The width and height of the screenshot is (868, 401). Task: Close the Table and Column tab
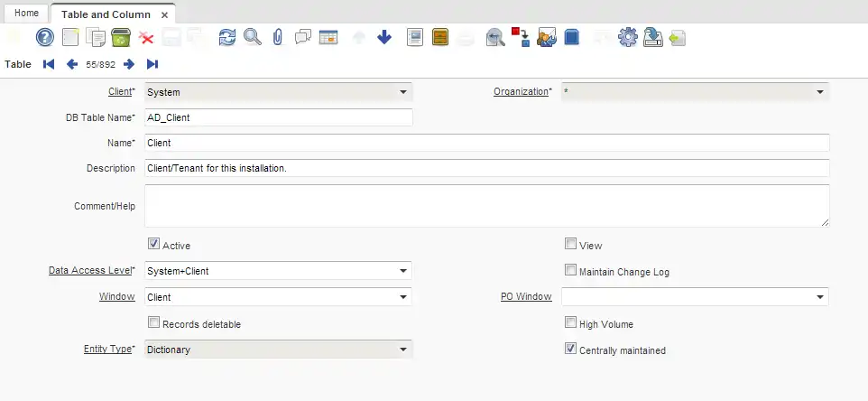164,15
